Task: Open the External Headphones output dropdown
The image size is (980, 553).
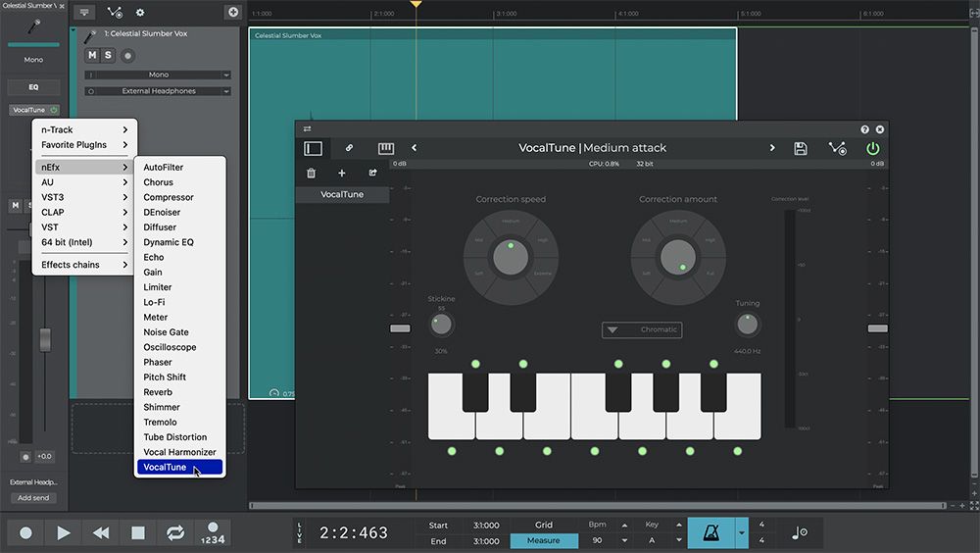Action: point(158,91)
